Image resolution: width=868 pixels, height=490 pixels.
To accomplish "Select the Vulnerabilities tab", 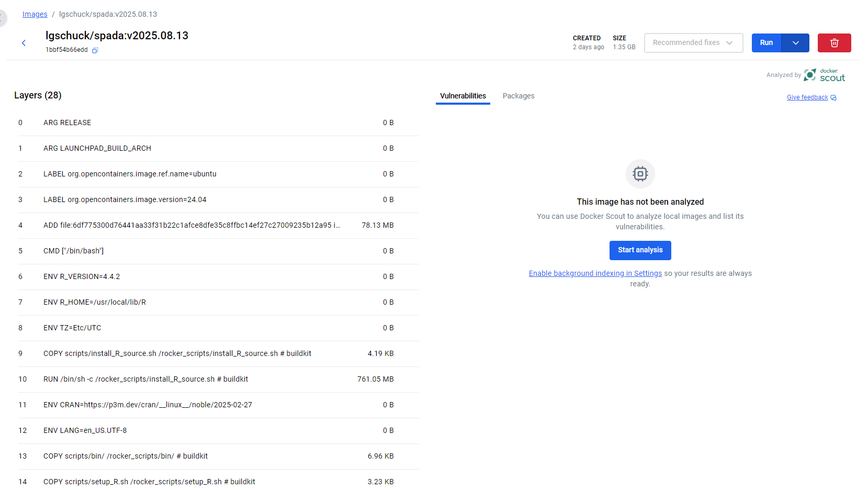I will pyautogui.click(x=463, y=96).
